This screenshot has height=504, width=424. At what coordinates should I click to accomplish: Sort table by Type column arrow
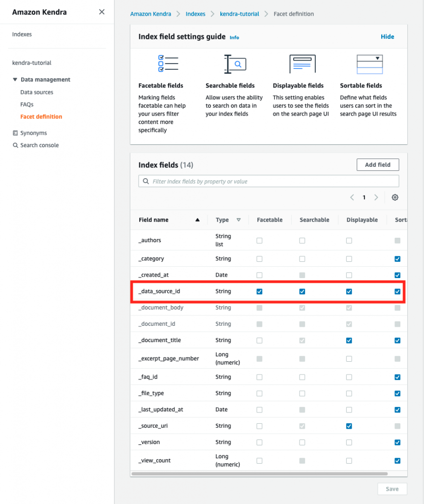coord(239,220)
